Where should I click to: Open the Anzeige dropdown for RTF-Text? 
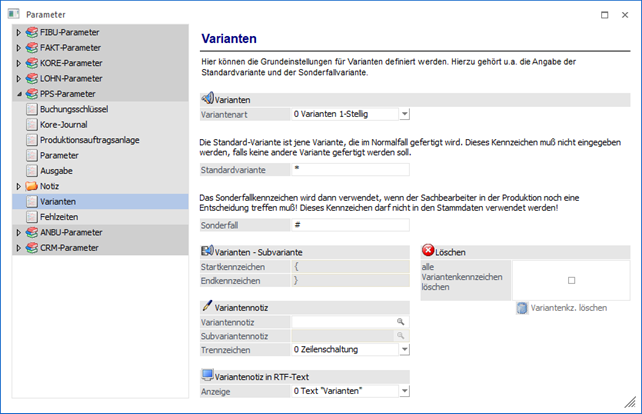tap(404, 391)
